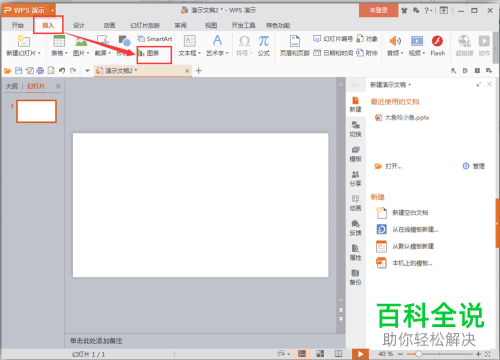Click the 音频 audio speaker icon
Screen dimensions: 500x360
click(395, 41)
